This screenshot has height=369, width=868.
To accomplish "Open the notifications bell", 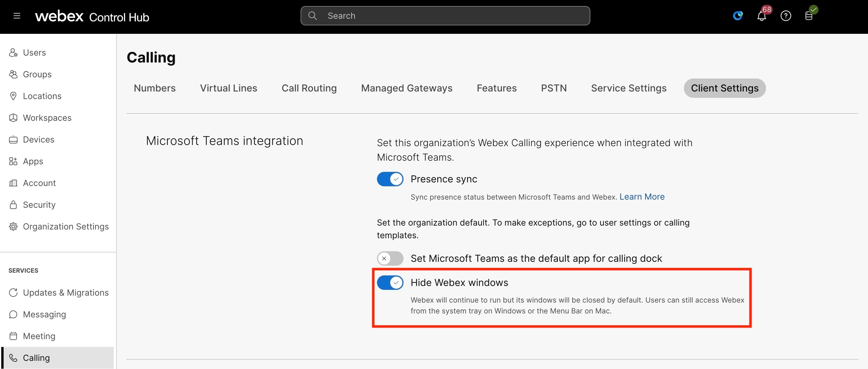I will tap(762, 15).
